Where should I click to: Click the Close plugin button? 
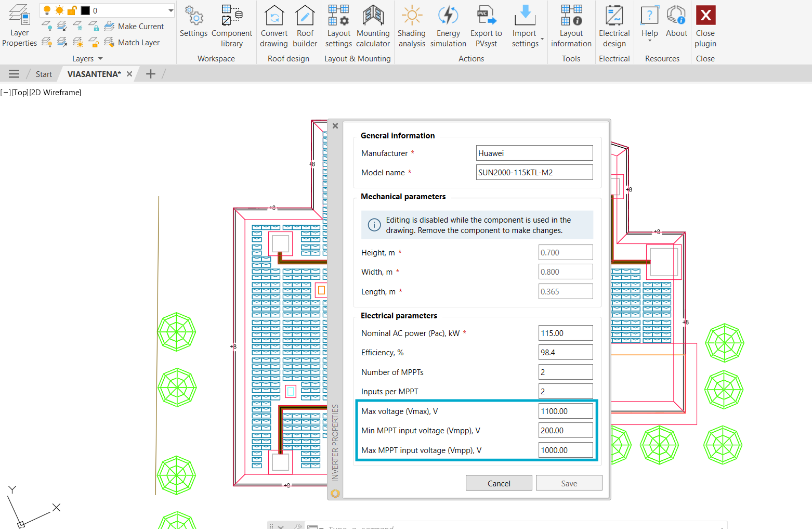click(x=705, y=26)
